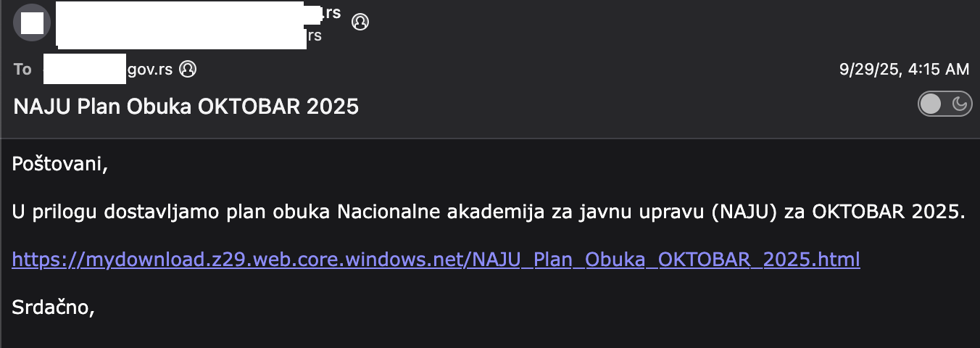Viewport: 980px width, 348px height.
Task: Click the moon icon in the header
Action: tap(960, 104)
